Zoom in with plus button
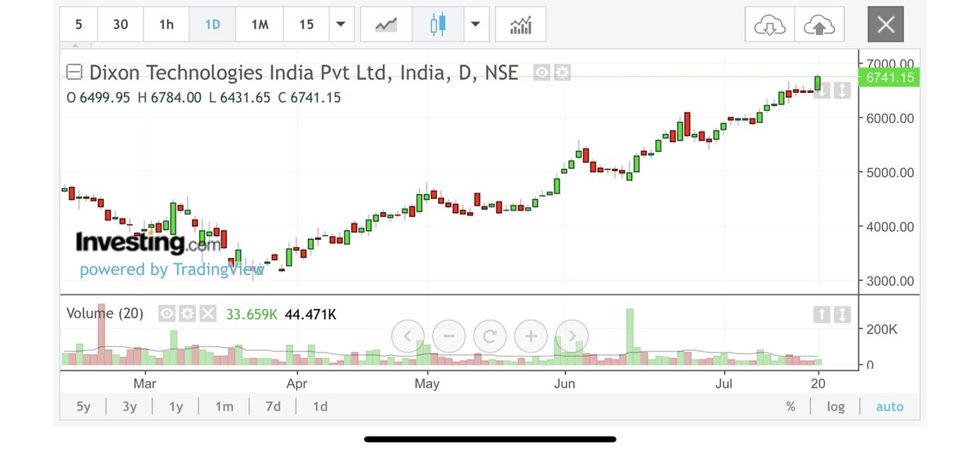 coord(531,335)
